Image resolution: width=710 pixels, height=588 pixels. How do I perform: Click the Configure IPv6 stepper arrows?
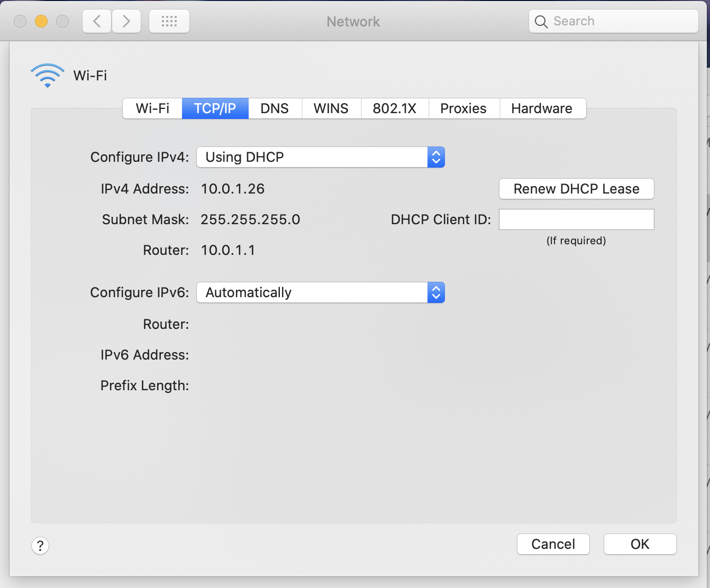point(435,292)
